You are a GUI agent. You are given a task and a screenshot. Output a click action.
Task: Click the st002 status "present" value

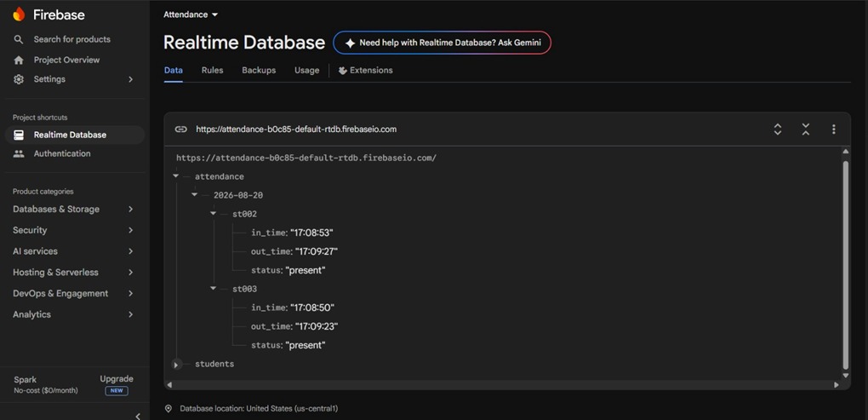click(x=305, y=270)
